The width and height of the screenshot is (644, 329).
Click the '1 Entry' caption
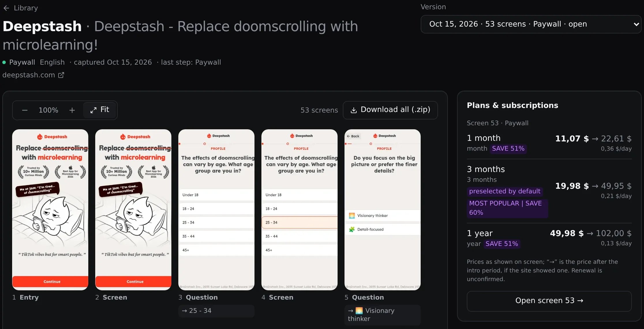(x=25, y=298)
